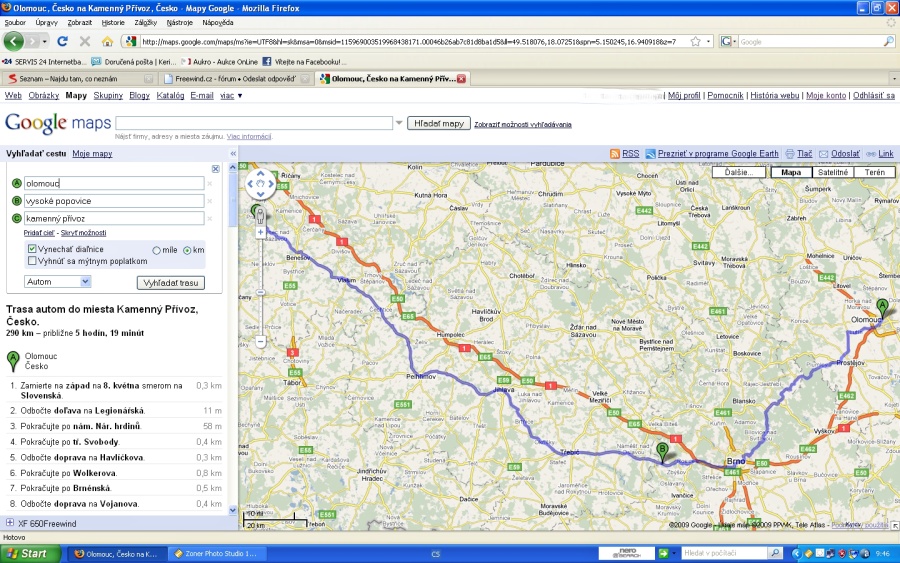Click the Pridať cieľ link

tap(39, 232)
